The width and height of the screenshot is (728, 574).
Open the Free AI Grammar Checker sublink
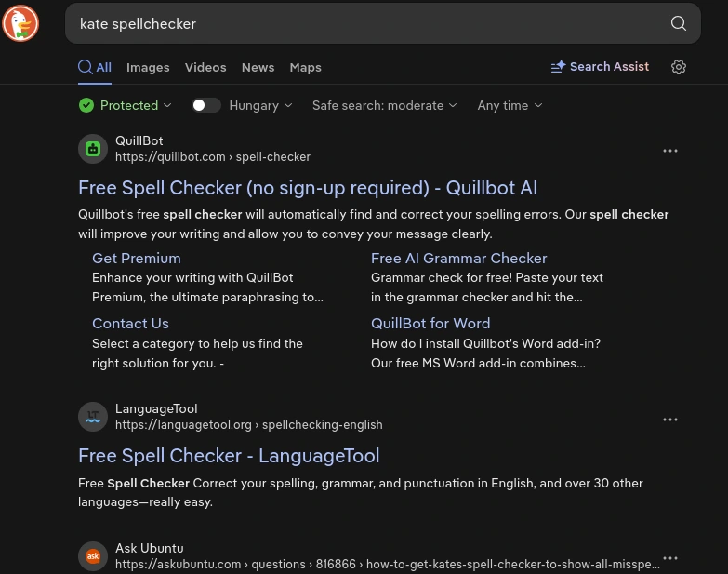(x=458, y=259)
